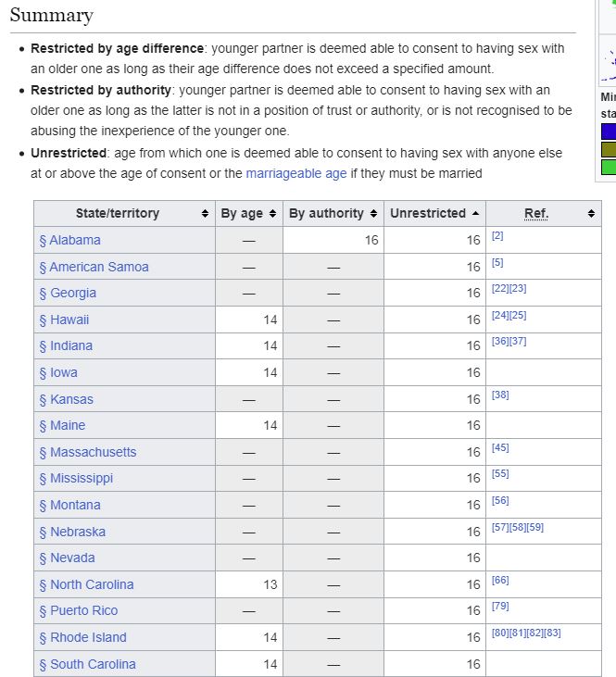Sort table by the Ref. column arrows
The width and height of the screenshot is (616, 677).
point(591,213)
